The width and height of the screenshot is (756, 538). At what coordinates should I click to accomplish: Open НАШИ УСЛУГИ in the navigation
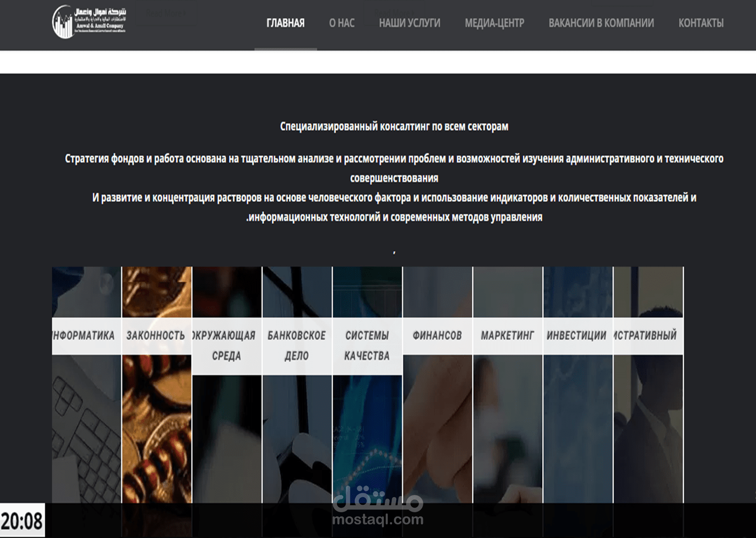(x=409, y=23)
